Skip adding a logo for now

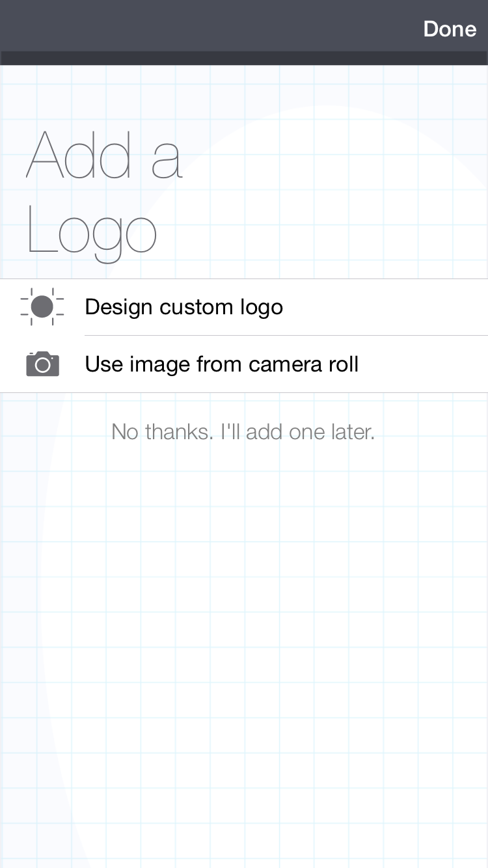(x=243, y=431)
